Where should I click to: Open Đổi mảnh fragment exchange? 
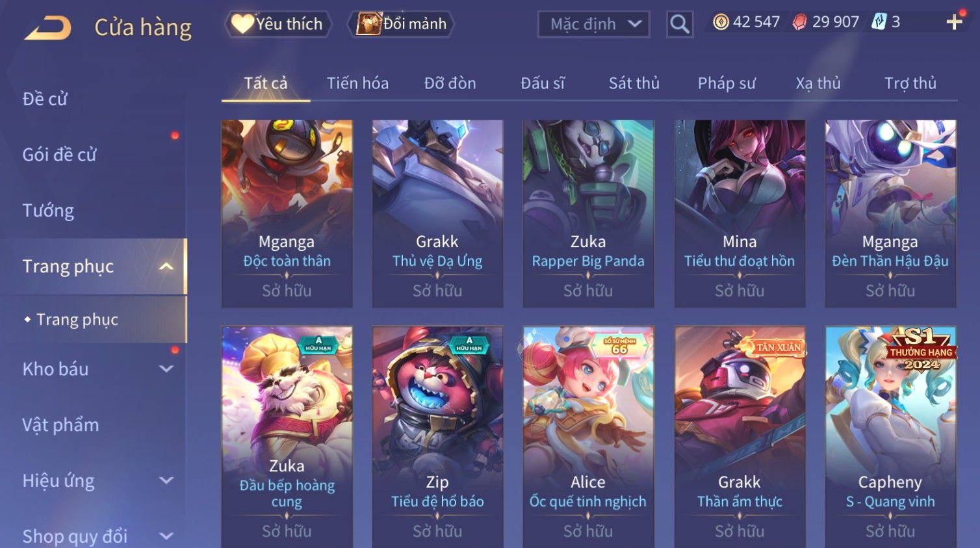pyautogui.click(x=402, y=24)
